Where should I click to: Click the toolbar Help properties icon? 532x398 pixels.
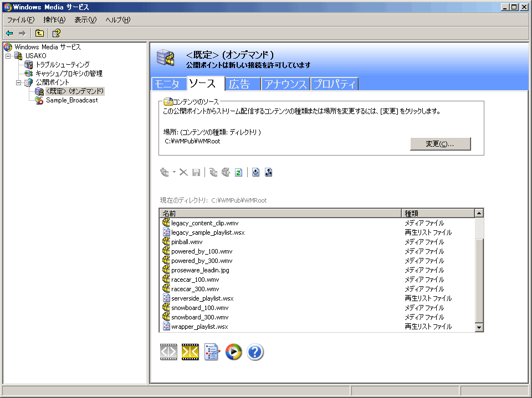tap(57, 33)
